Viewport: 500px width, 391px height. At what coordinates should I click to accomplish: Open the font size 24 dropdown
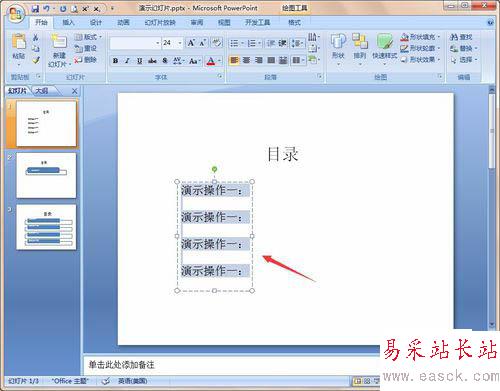[x=180, y=43]
